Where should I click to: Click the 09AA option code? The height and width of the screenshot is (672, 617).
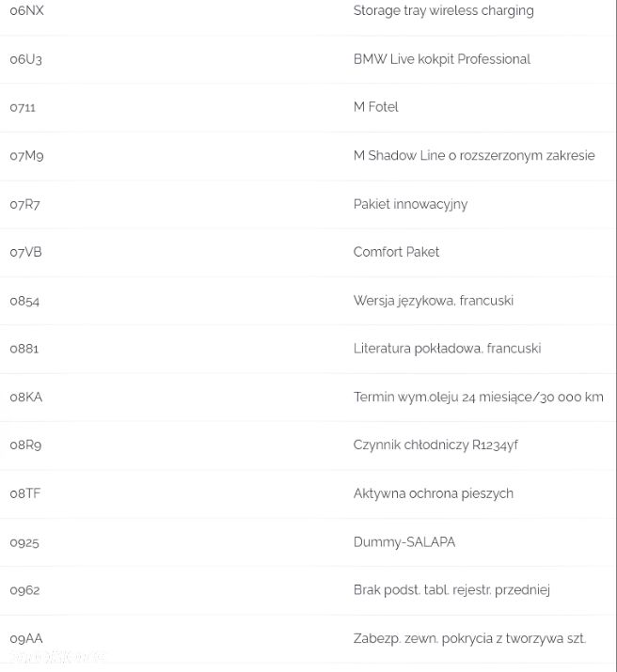click(26, 639)
